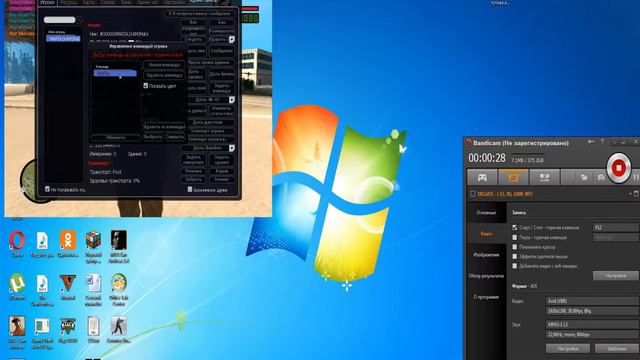Select Bandicam screen rectangle recording mode icon
This screenshot has height=360, width=640.
coord(513,178)
